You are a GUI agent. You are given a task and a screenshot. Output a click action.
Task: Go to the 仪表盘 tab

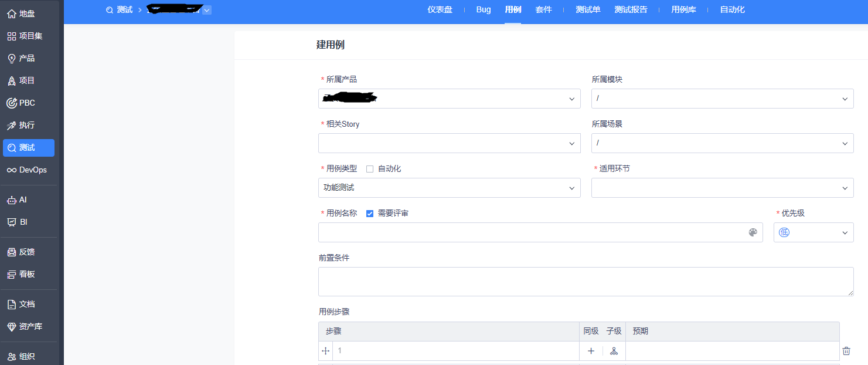440,10
